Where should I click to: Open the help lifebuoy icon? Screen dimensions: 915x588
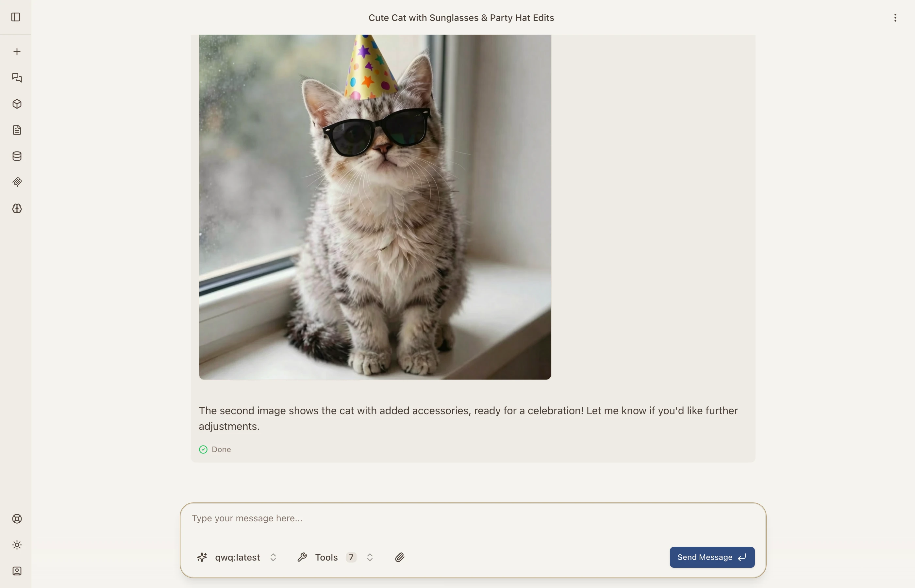tap(17, 518)
